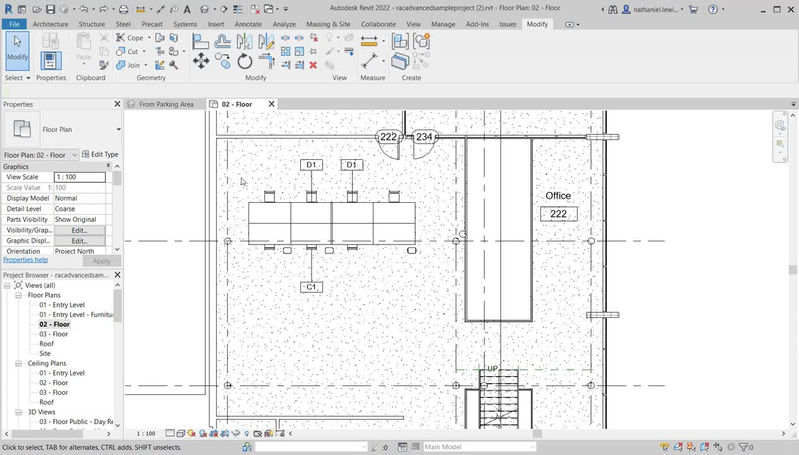
Task: Click the Create Assembly icon
Action: click(400, 41)
